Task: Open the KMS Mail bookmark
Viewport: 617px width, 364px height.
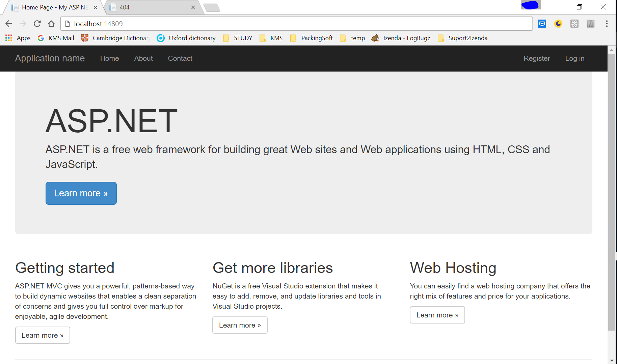Action: coord(56,38)
